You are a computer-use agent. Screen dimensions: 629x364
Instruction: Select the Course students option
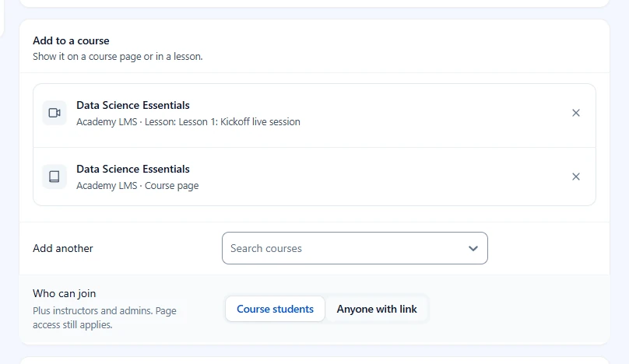[x=276, y=309]
